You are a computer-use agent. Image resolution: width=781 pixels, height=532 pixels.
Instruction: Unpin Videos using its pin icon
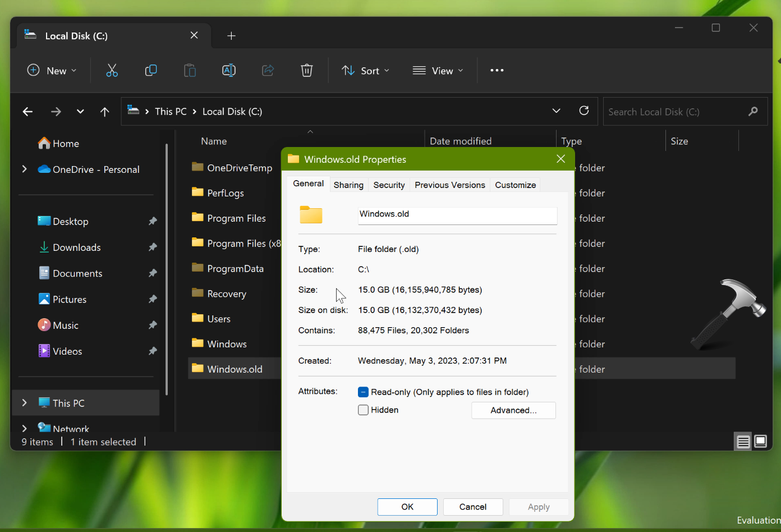153,351
